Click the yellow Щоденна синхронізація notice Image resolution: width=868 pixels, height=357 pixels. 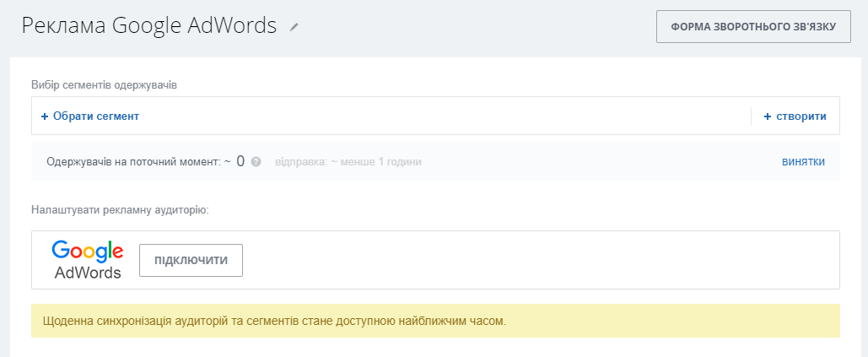click(x=435, y=321)
